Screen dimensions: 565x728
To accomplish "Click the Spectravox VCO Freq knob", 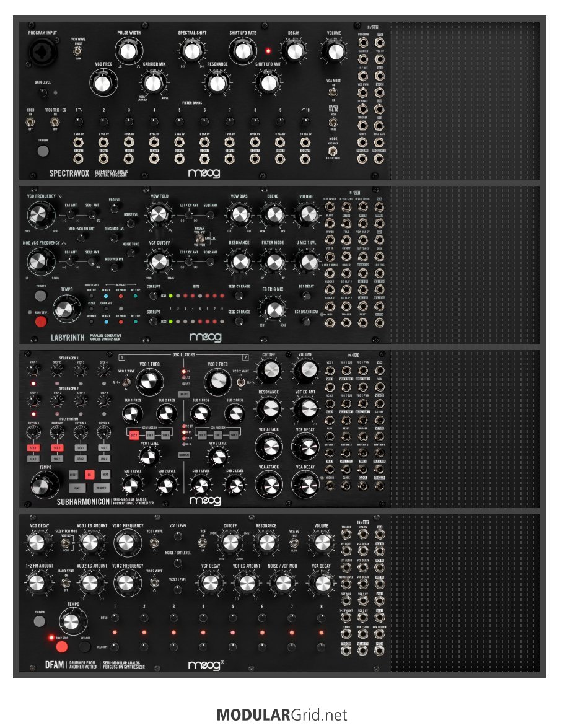I will click(x=103, y=83).
